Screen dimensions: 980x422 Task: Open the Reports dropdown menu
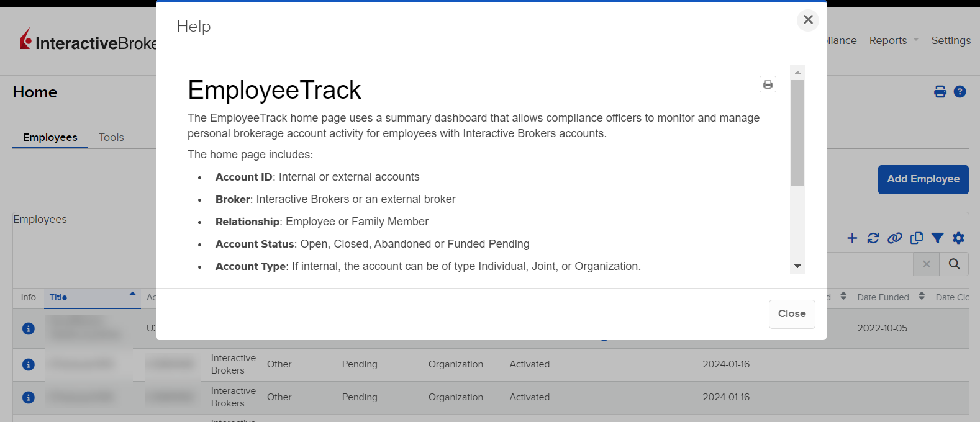[893, 40]
